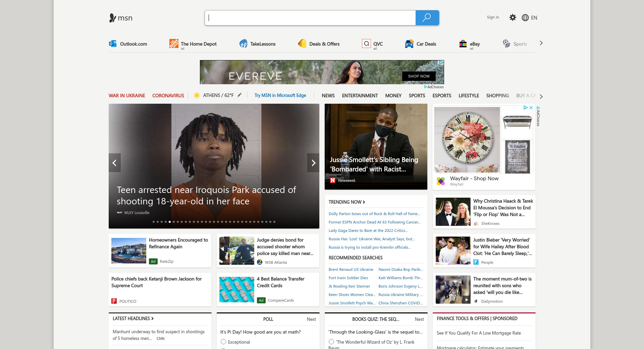Viewport: 644px width, 349px height.
Task: Click SHOP NOW on Evereve banner
Action: coord(419,76)
